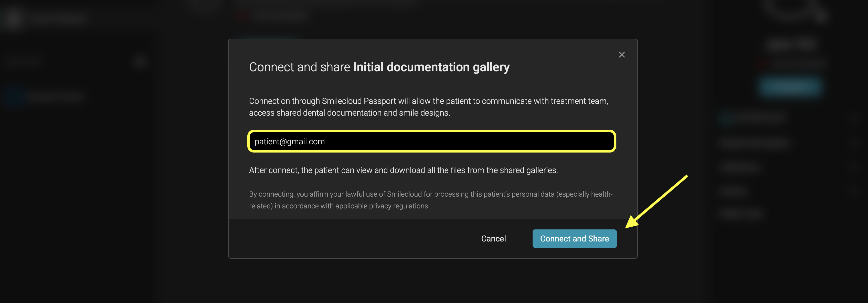Click the patient email input field
The height and width of the screenshot is (303, 868).
click(x=432, y=142)
